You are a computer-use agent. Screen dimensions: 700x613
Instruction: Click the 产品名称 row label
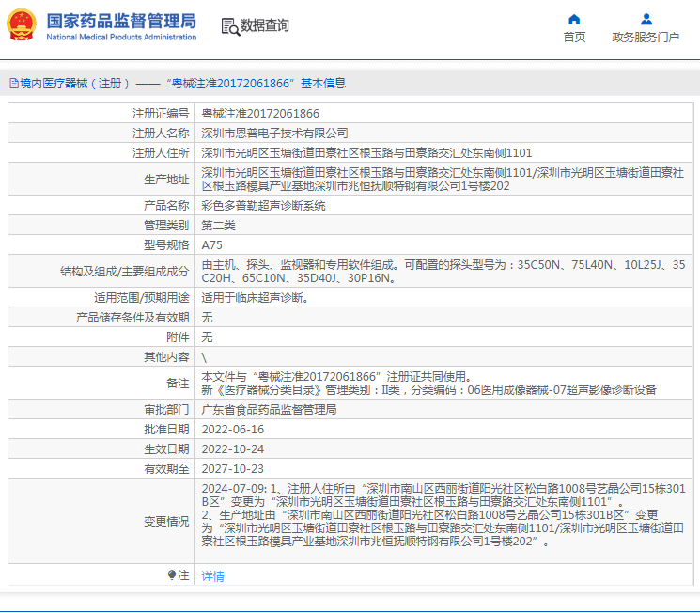pos(166,206)
